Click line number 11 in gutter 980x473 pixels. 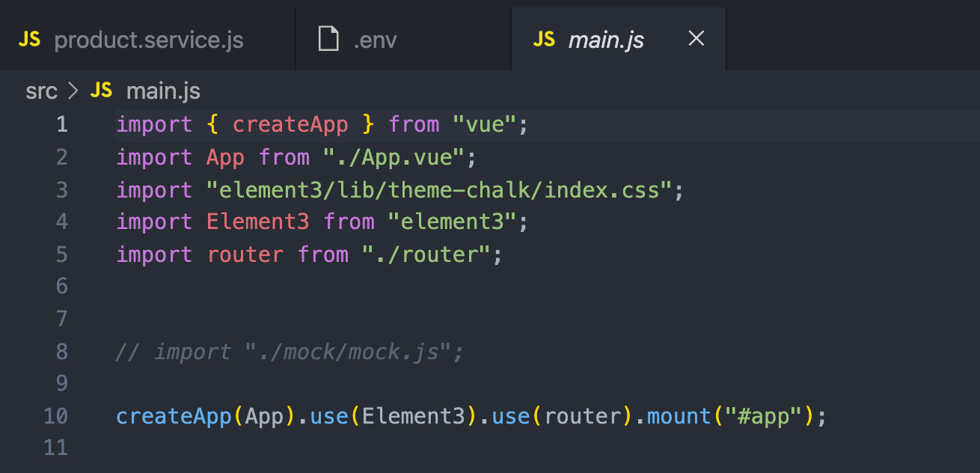[x=55, y=448]
